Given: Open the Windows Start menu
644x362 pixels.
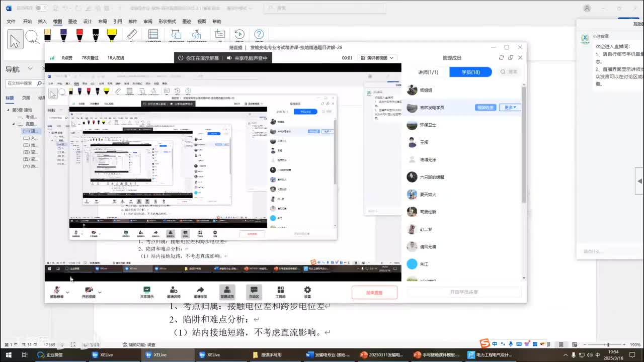Looking at the screenshot, I should point(9,355).
